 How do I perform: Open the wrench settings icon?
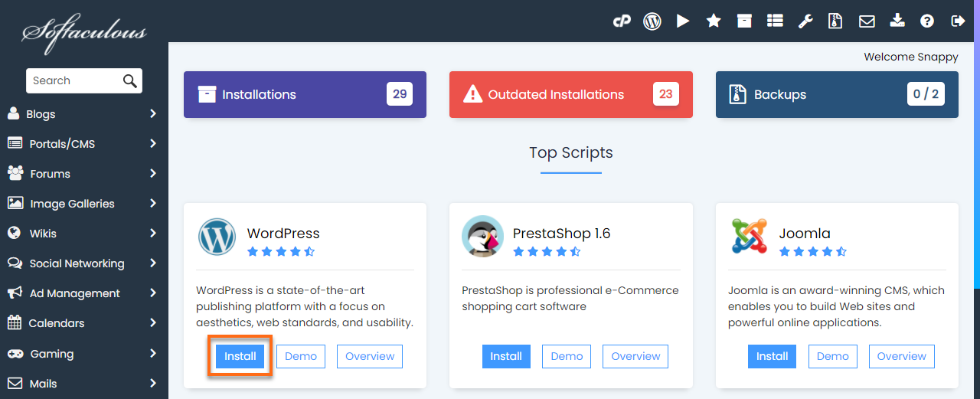point(805,21)
